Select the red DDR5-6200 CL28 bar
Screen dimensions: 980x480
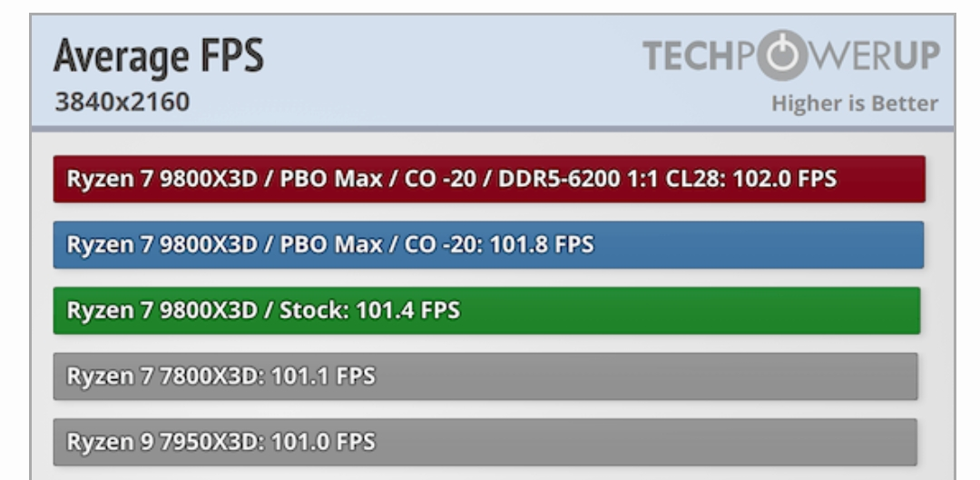point(489,179)
